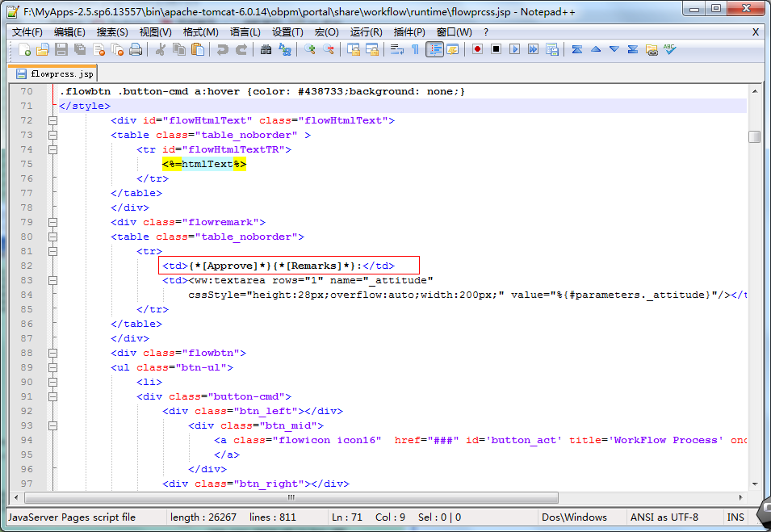The image size is (771, 532).
Task: Save the current recorded macro icon
Action: coord(551,49)
